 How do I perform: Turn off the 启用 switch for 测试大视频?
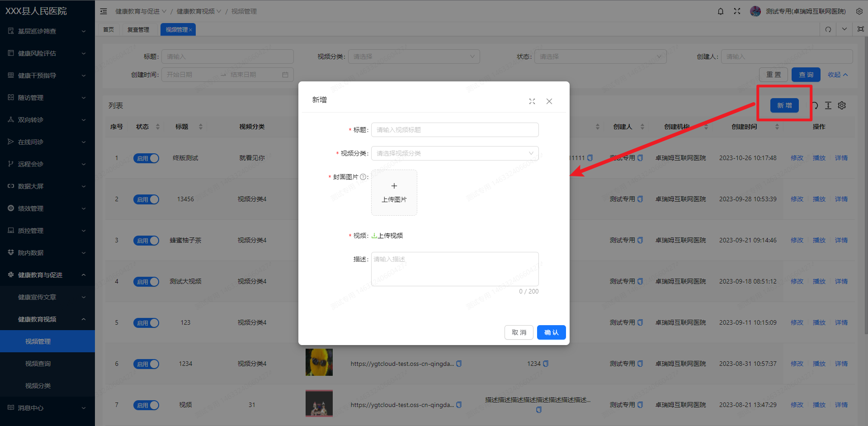pos(146,281)
